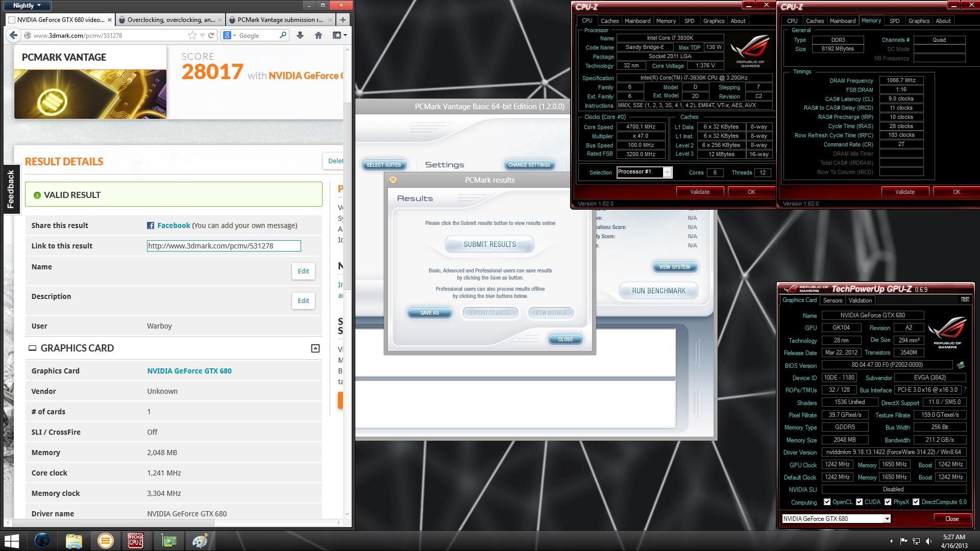
Task: Click the browser back arrow button
Action: point(13,35)
